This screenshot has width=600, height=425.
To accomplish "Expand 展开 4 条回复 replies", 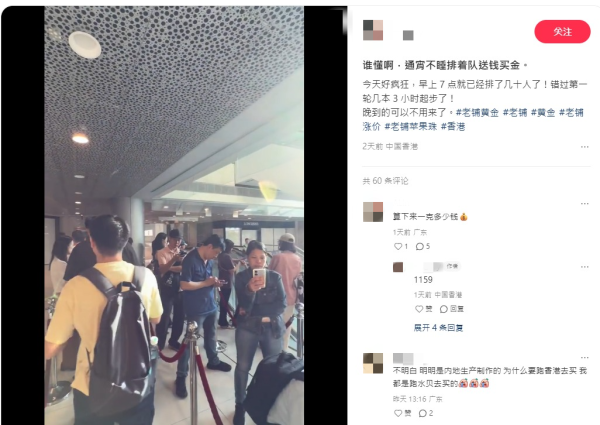I will click(x=438, y=328).
